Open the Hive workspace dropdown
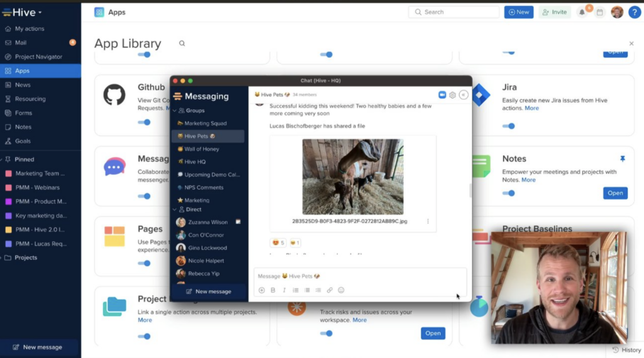 (x=23, y=13)
